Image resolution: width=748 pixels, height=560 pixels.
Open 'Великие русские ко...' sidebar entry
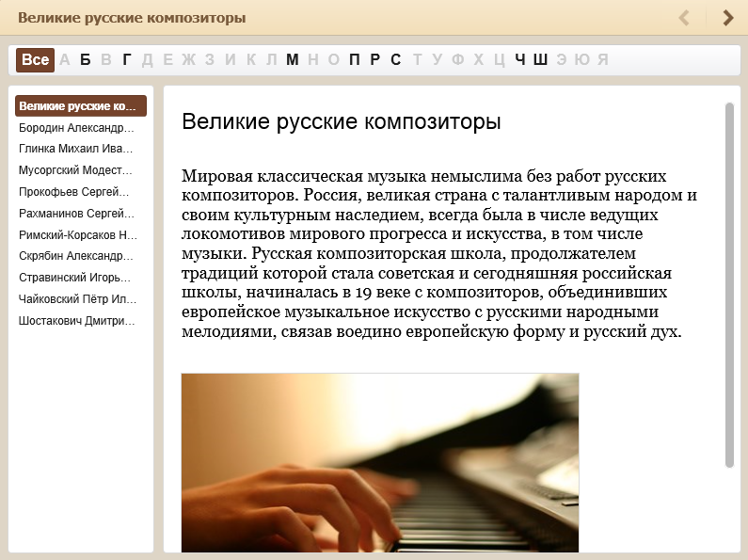81,106
